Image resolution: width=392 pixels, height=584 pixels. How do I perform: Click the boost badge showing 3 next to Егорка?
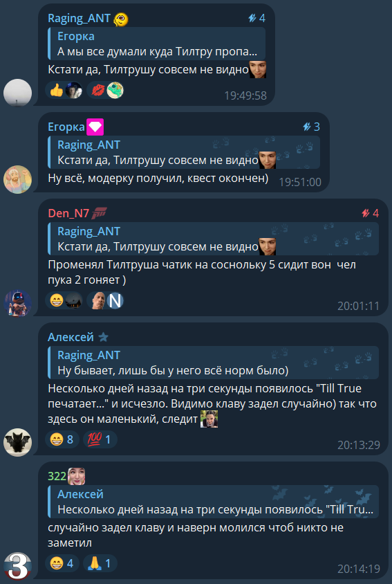coord(311,127)
